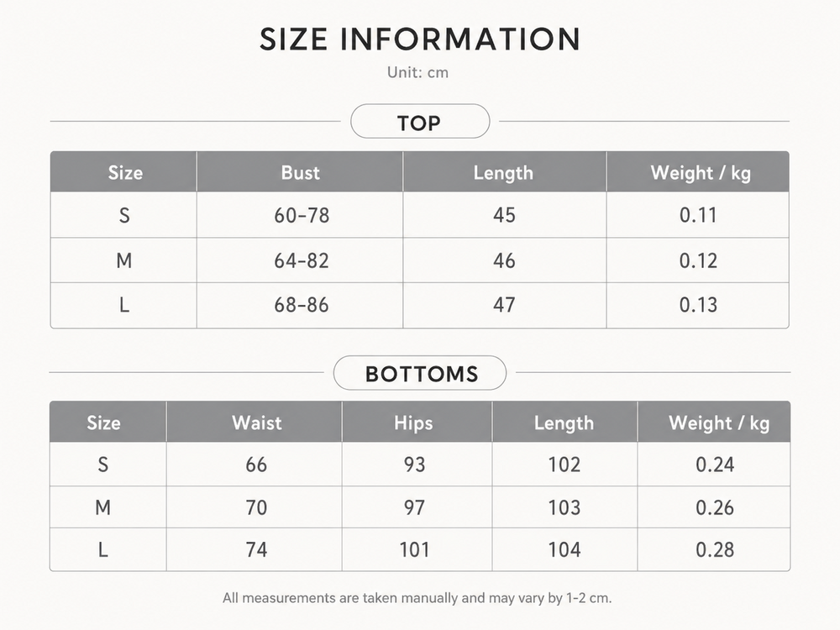This screenshot has width=840, height=630.
Task: Select the top table Length header
Action: (503, 172)
